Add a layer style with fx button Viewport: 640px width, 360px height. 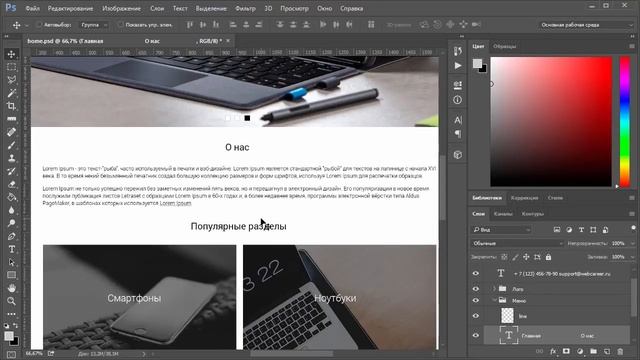pyautogui.click(x=553, y=351)
